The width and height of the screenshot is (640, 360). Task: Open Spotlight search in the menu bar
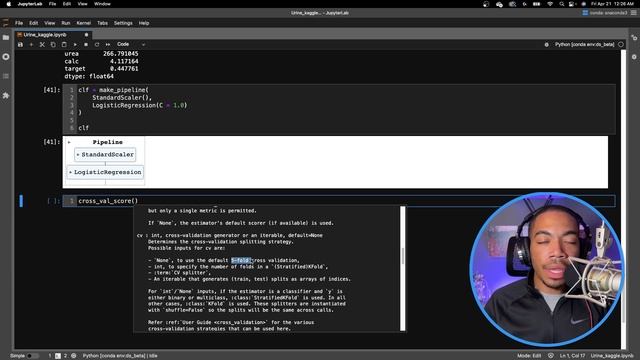[x=562, y=4]
